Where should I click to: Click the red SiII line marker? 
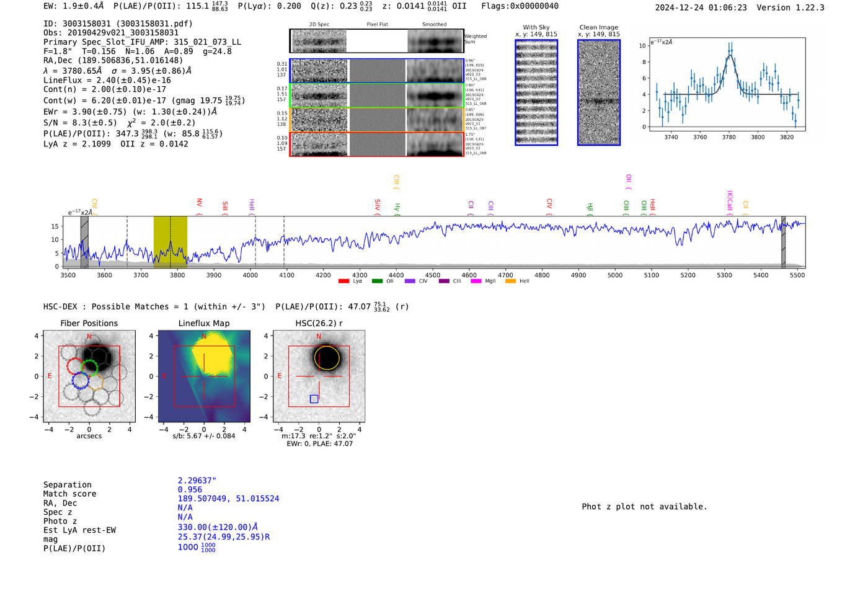[x=225, y=207]
